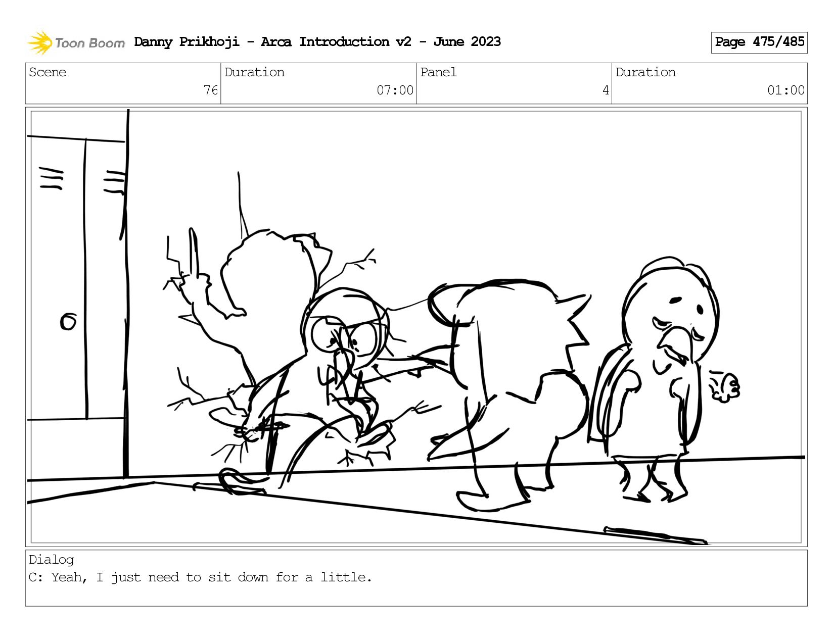Click the 'Scene' header label

48,72
